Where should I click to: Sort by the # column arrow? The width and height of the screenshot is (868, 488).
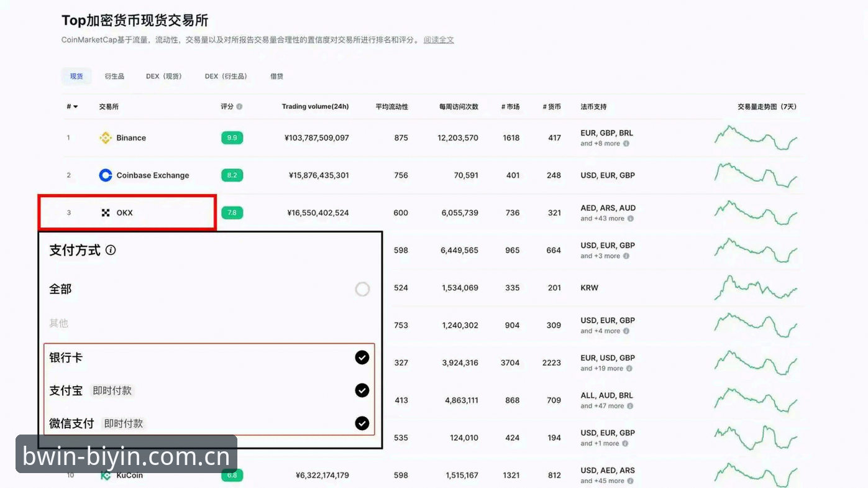(x=76, y=107)
